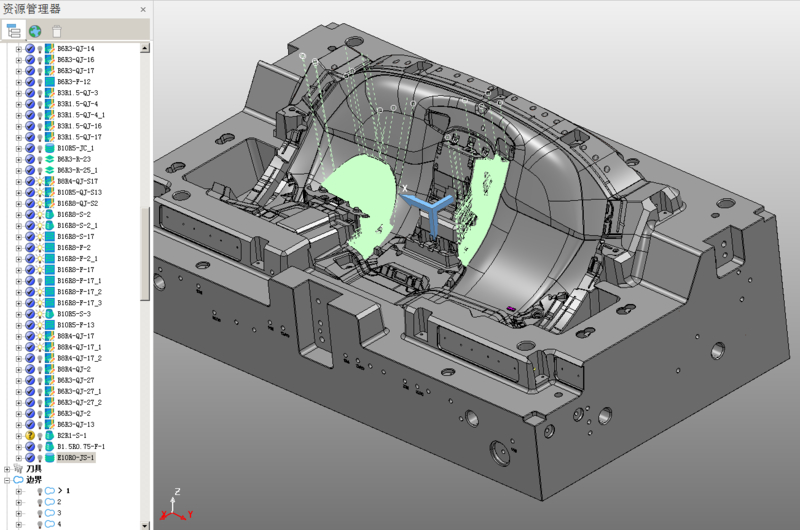The image size is (800, 530).
Task: Click the 边界 boundary cloud icon
Action: tap(18, 479)
